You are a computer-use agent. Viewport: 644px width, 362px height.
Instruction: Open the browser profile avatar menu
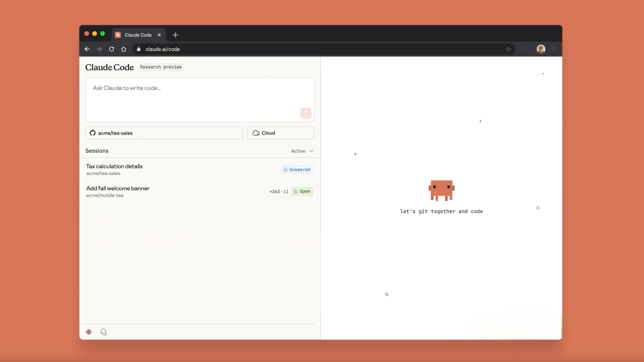(x=540, y=49)
